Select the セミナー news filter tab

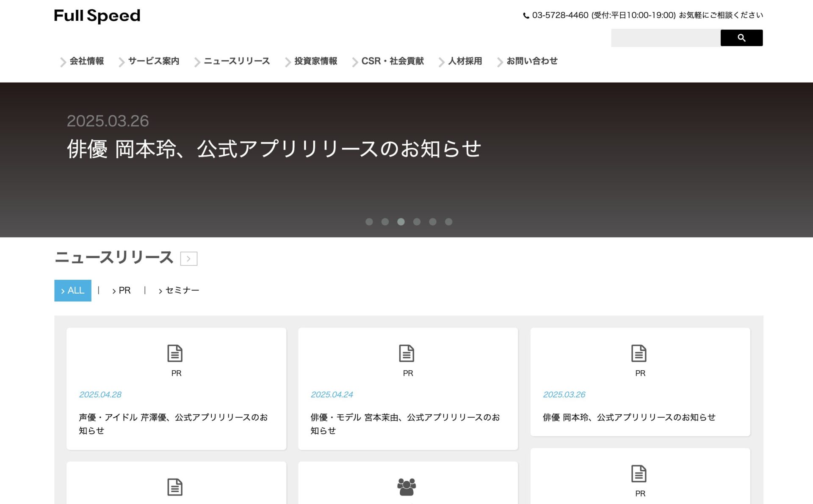pos(179,291)
